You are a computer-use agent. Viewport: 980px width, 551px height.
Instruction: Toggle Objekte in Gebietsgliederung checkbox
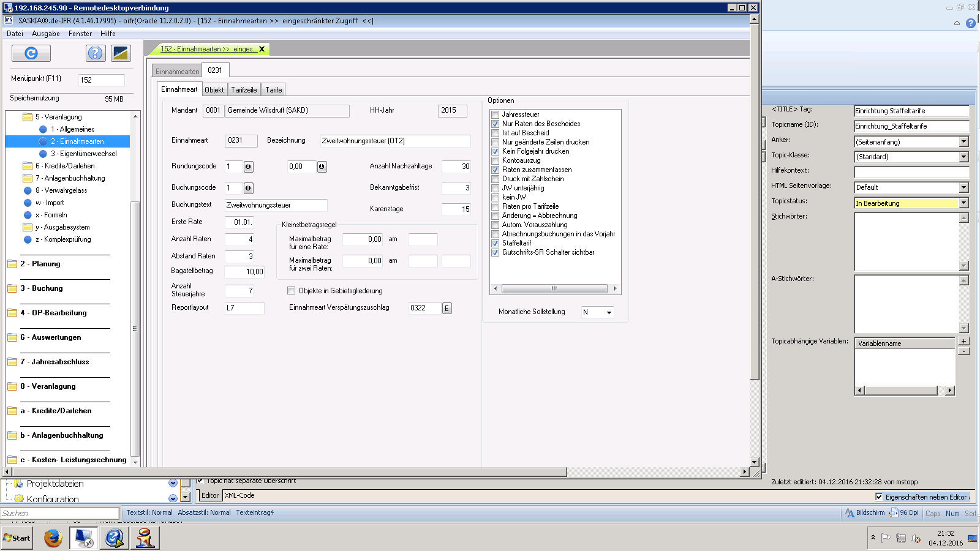click(x=292, y=291)
